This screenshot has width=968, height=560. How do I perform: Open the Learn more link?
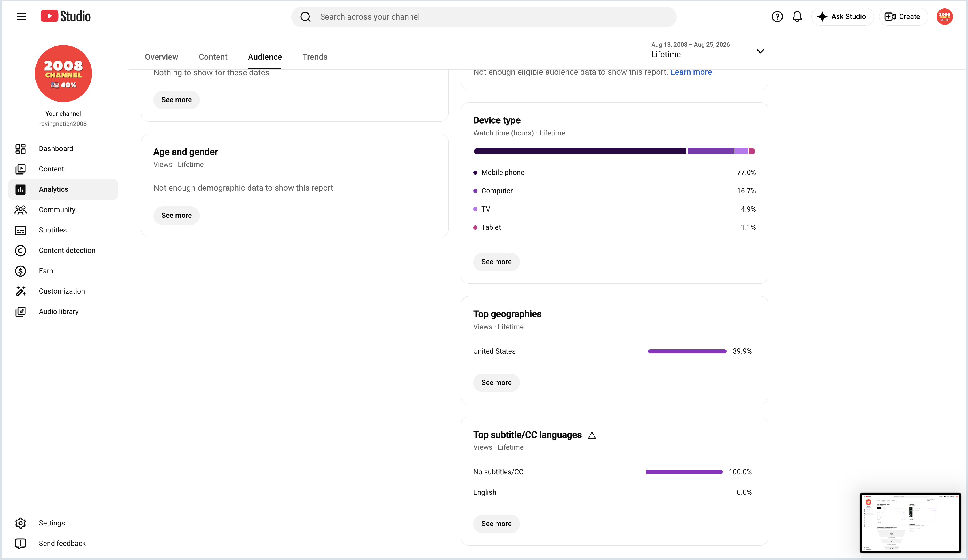(x=691, y=72)
